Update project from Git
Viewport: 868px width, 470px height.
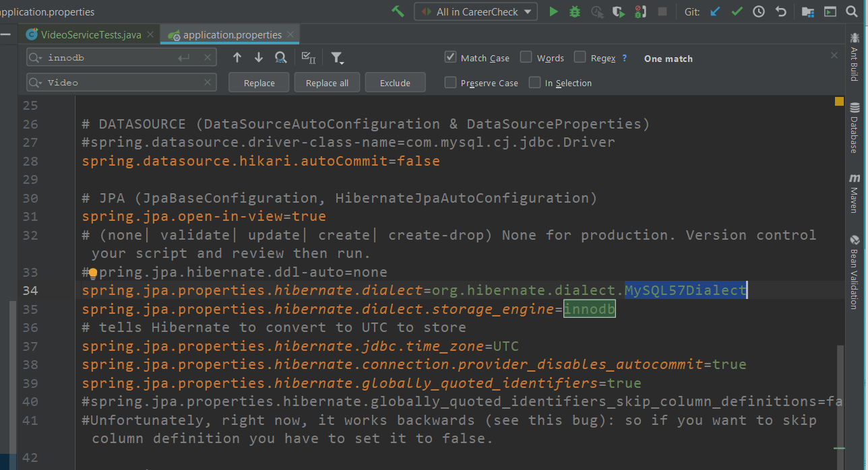click(x=716, y=11)
